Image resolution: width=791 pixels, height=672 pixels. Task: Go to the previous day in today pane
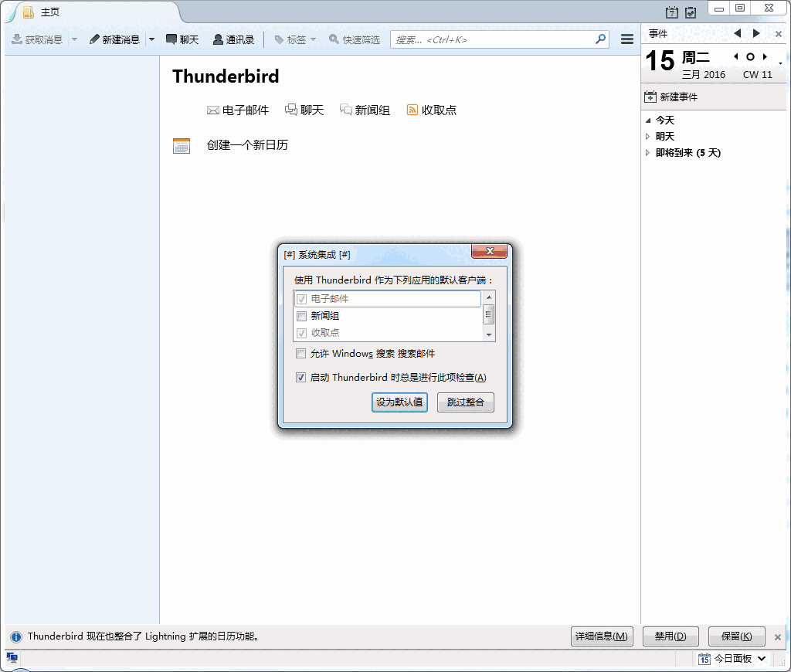pyautogui.click(x=736, y=56)
